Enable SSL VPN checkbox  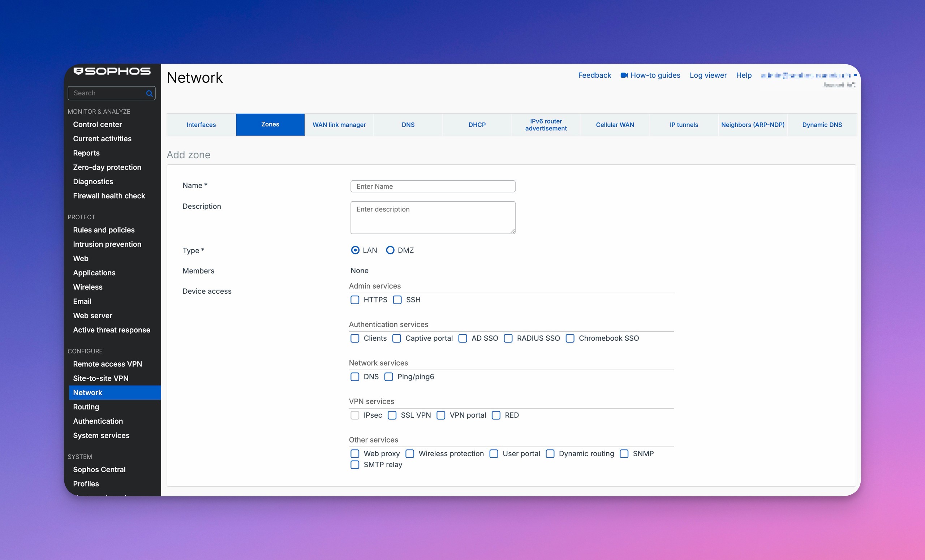coord(392,415)
